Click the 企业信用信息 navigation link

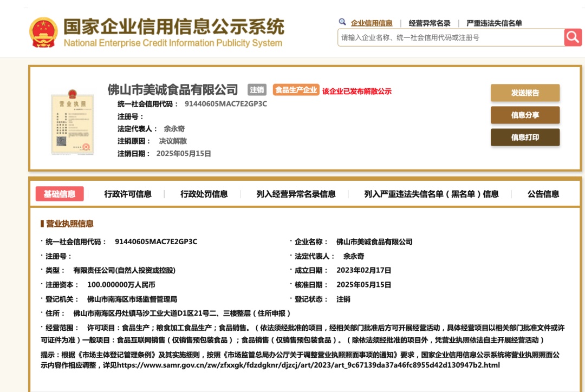point(372,24)
